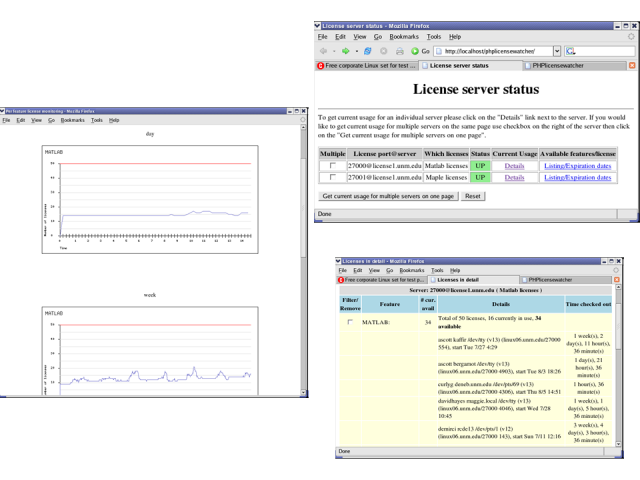This screenshot has width=640, height=480.
Task: Click the Stop loading icon
Action: click(383, 51)
